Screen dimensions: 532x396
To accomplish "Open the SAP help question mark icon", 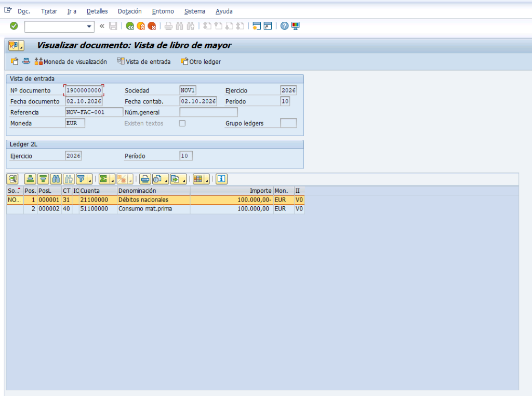I will [x=284, y=26].
